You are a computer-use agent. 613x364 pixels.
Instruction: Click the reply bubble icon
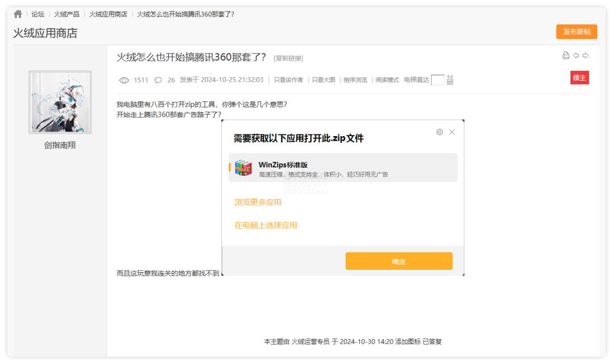158,80
